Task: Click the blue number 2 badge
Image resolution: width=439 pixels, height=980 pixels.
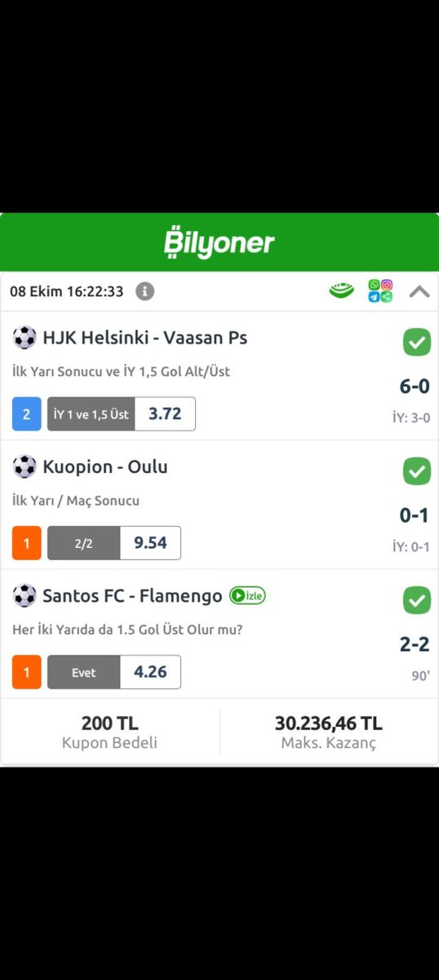Action: [x=27, y=414]
